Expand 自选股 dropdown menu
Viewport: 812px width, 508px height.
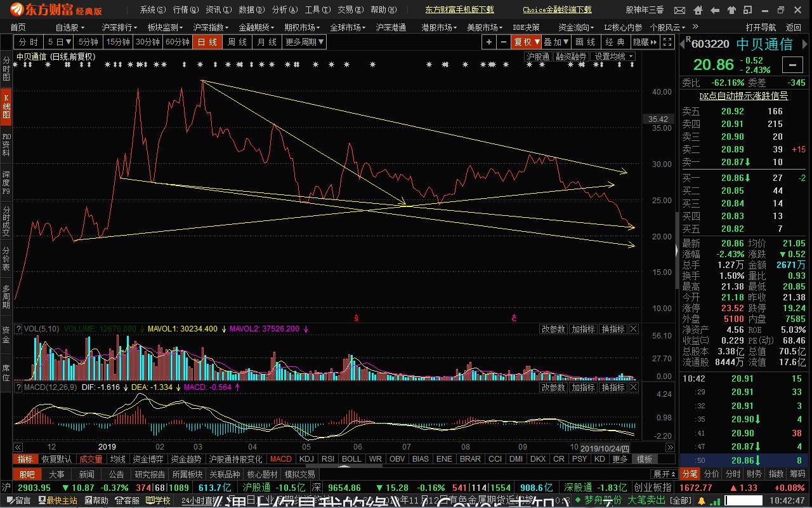pos(70,27)
